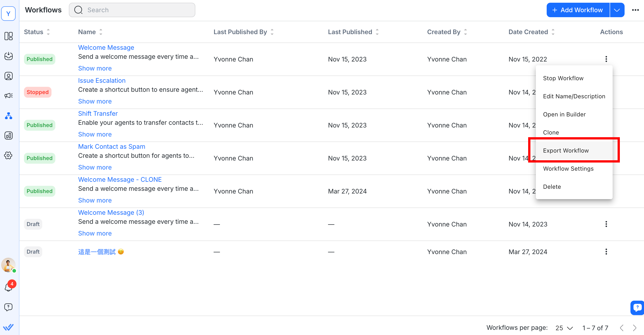Select Export Workflow from the menu

coord(566,150)
